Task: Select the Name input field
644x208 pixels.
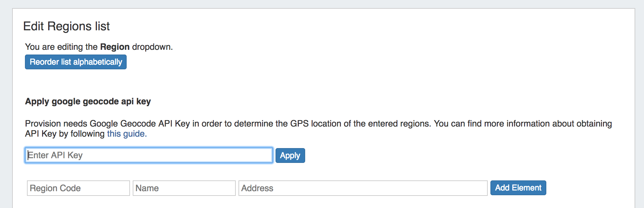Action: pyautogui.click(x=184, y=188)
